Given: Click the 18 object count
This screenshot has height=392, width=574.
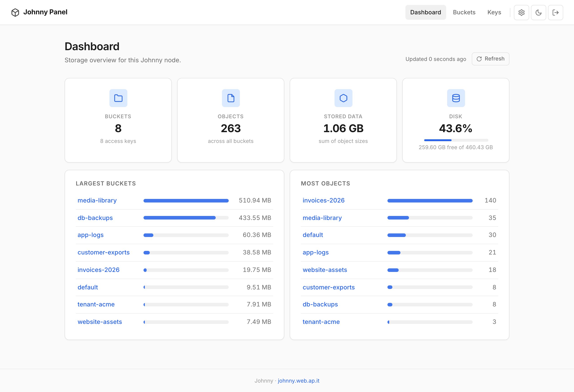Looking at the screenshot, I should pyautogui.click(x=492, y=270).
